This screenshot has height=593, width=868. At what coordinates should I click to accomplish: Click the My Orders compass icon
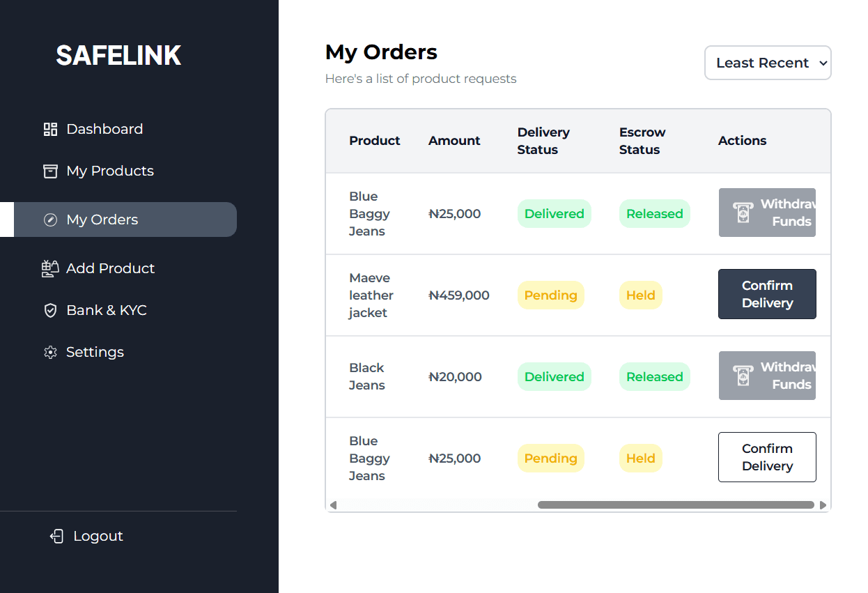pos(50,220)
